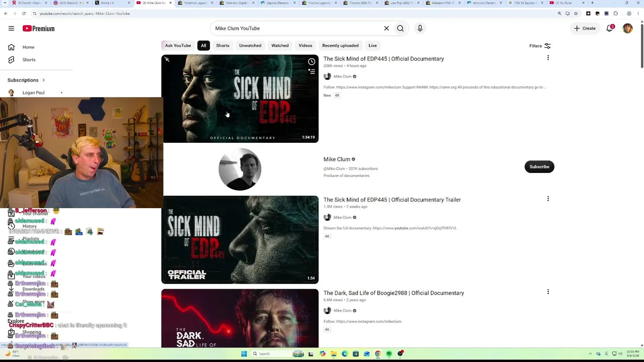The height and width of the screenshot is (362, 644).
Task: Go back with the browser back arrow
Action: pos(6,14)
